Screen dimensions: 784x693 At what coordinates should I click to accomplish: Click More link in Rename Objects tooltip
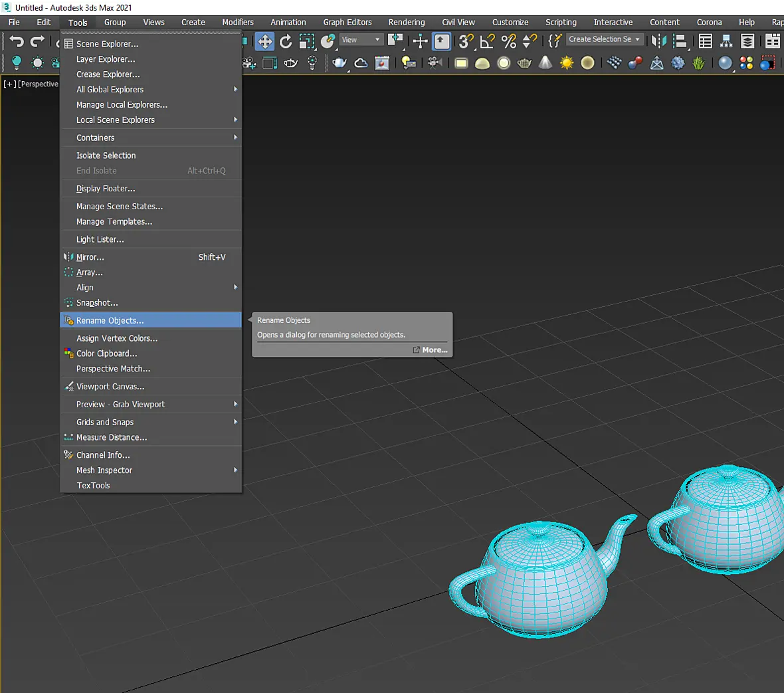coord(430,350)
